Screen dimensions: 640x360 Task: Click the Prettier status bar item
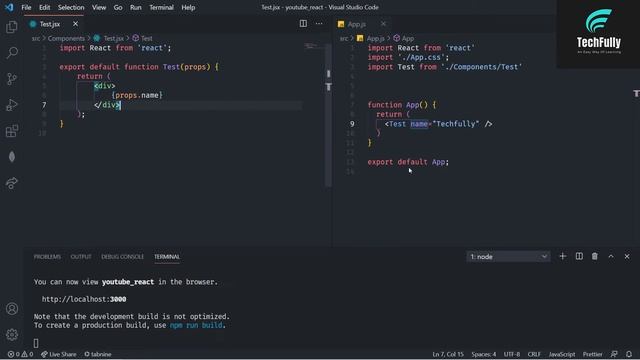(x=593, y=354)
